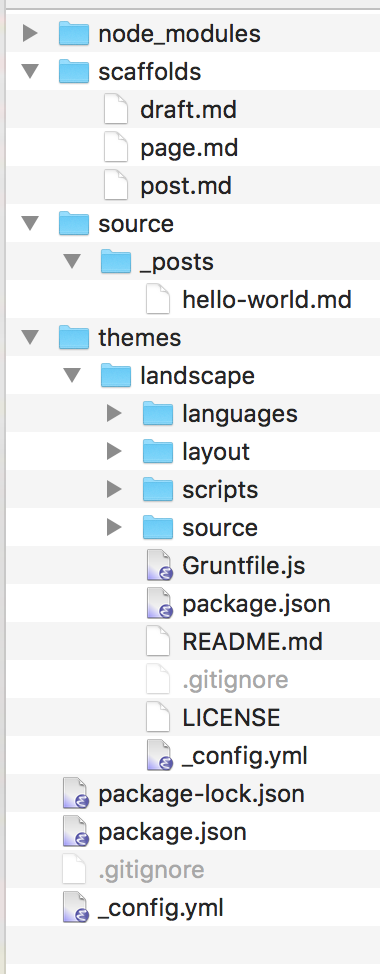Select the scaffolds folder name

(x=150, y=71)
